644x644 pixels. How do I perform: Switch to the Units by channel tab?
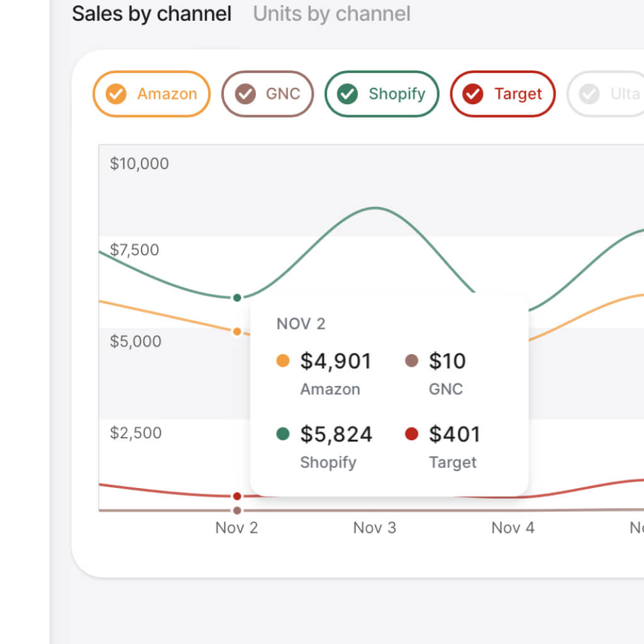point(331,14)
